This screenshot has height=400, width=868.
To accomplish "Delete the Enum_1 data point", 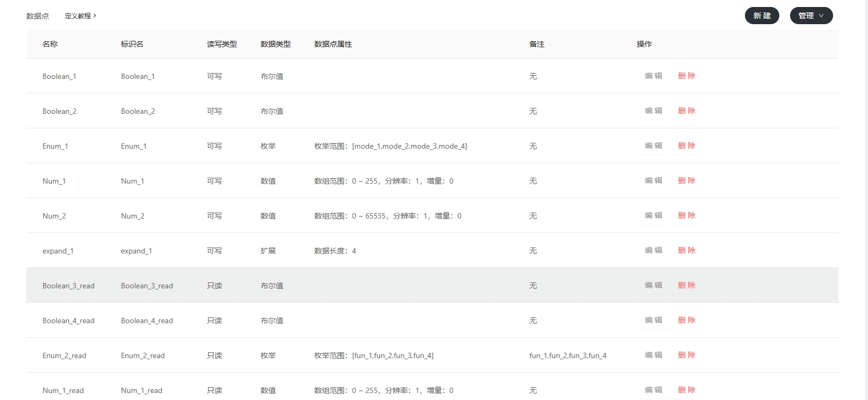I will 686,146.
